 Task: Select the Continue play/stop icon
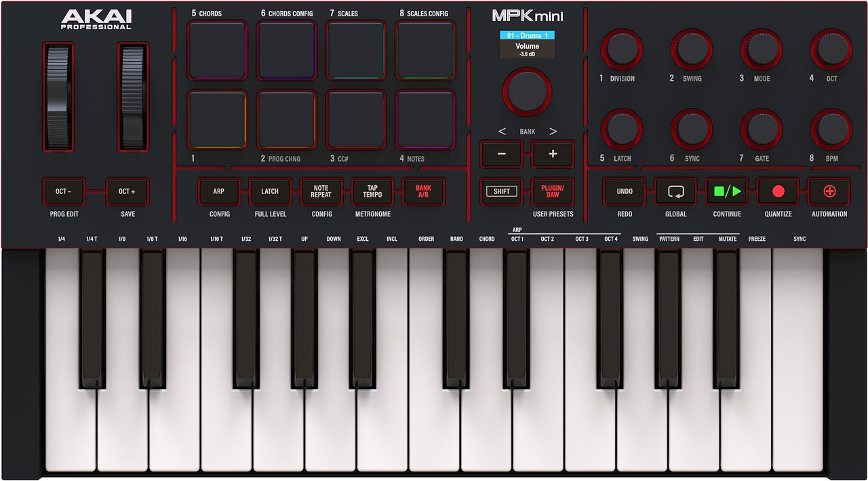tap(726, 191)
